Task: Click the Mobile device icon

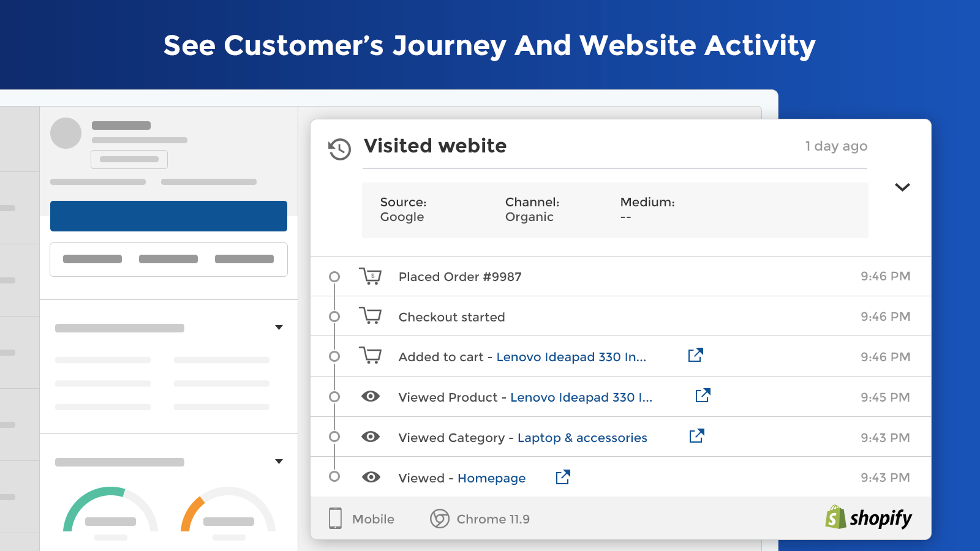Action: (x=335, y=518)
